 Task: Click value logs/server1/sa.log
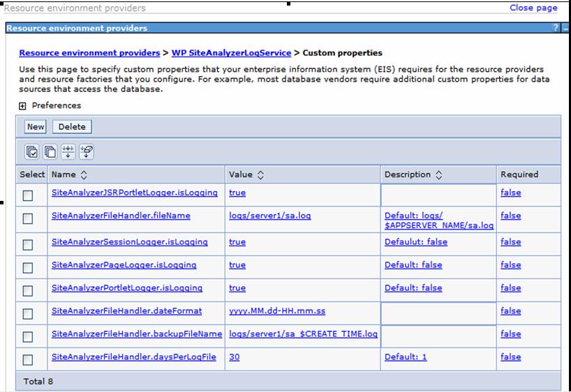pyautogui.click(x=270, y=216)
